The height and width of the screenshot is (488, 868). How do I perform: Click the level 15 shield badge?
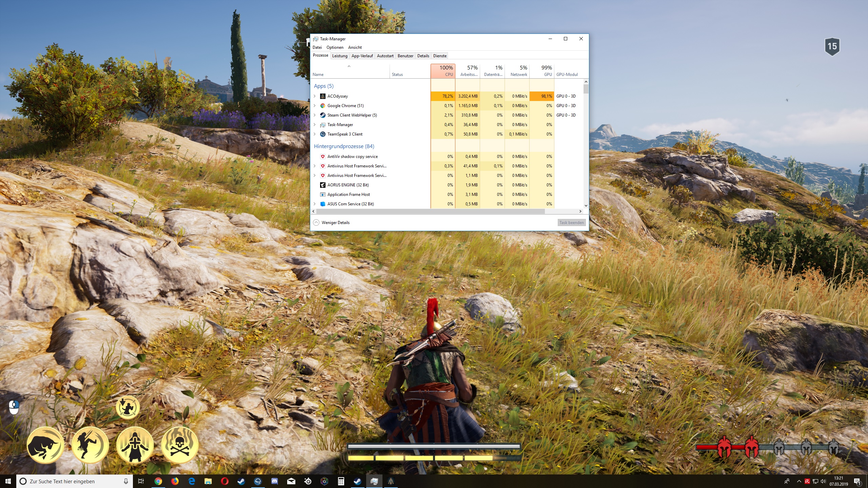click(x=832, y=46)
